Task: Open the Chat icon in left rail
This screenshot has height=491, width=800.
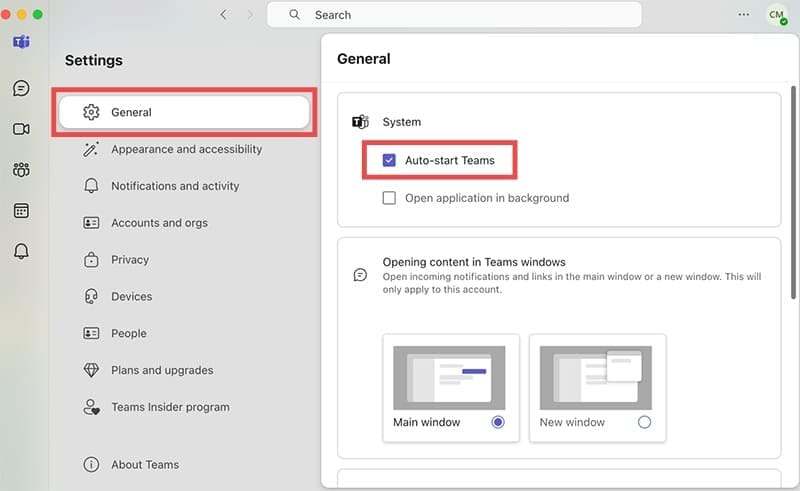Action: point(21,88)
